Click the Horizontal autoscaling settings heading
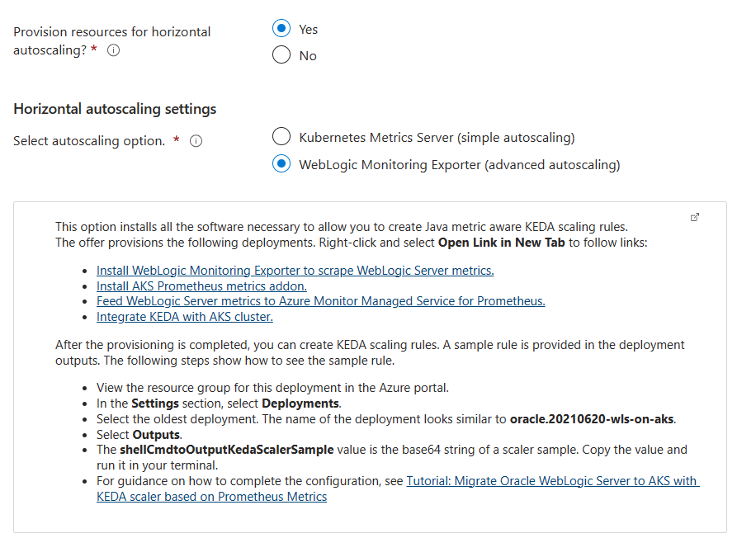The image size is (756, 538). 115,109
